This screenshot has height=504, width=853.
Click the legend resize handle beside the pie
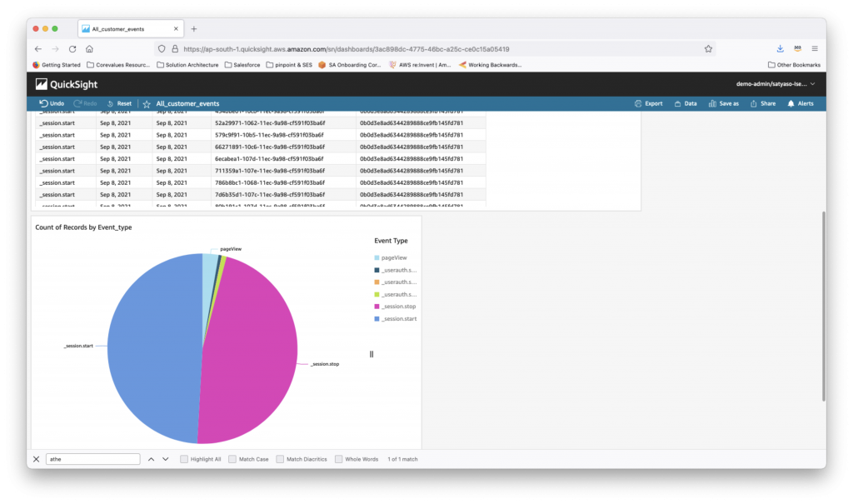[372, 354]
